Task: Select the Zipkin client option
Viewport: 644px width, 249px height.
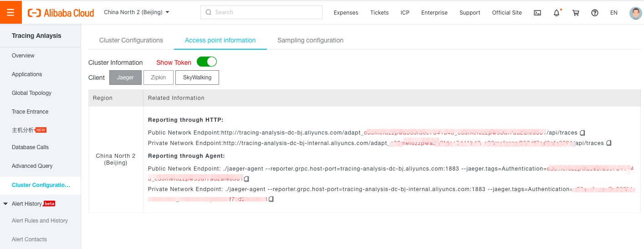Action: point(158,78)
